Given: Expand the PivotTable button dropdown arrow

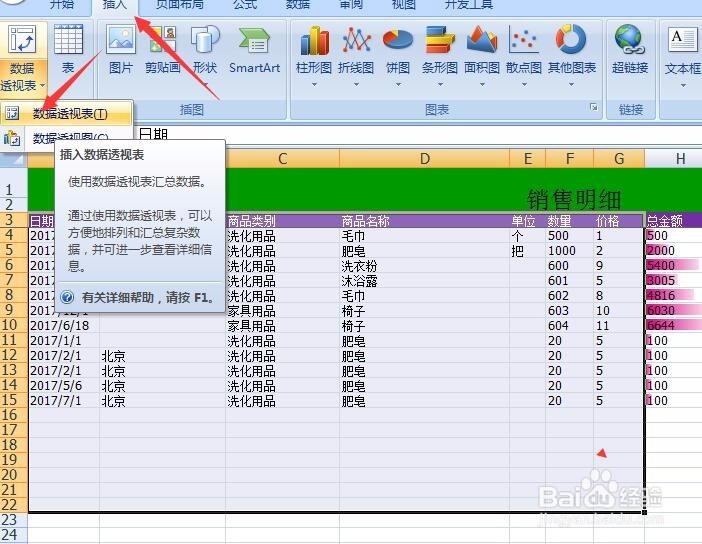Looking at the screenshot, I should pos(43,85).
